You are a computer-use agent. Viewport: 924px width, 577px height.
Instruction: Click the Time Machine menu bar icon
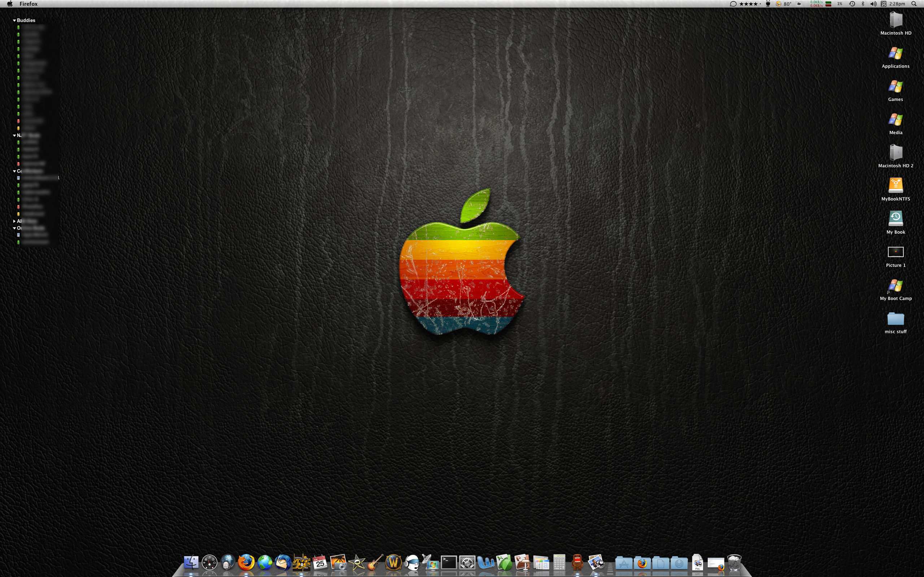coord(852,4)
